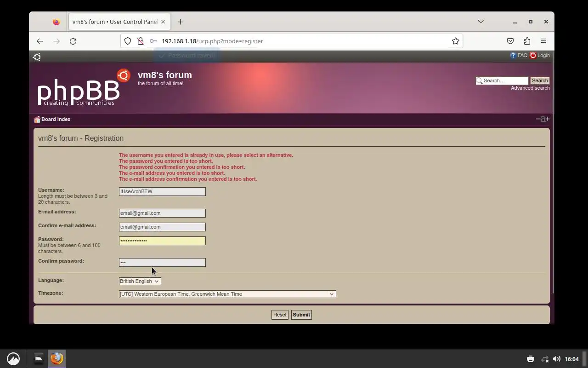This screenshot has width=588, height=368.
Task: Click the forward navigation arrow
Action: (57, 41)
